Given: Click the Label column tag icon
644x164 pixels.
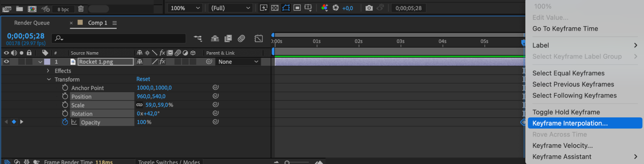Looking at the screenshot, I should (45, 53).
